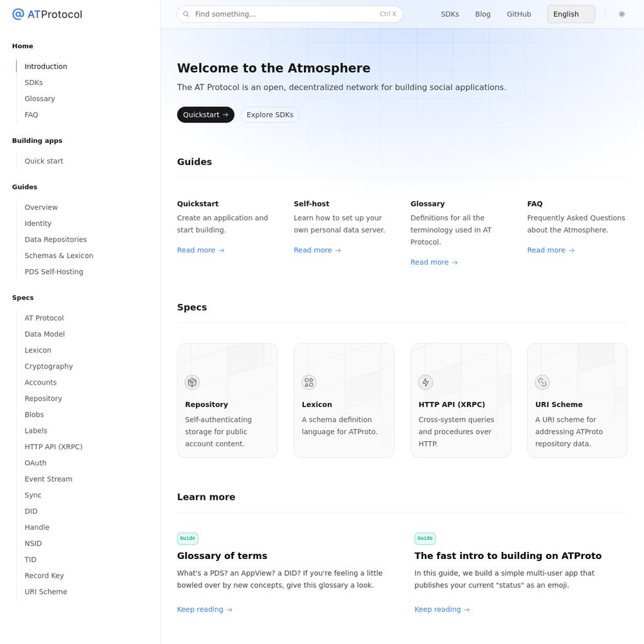Image resolution: width=644 pixels, height=644 pixels.
Task: Open Accounts spec in the sidebar
Action: (x=40, y=383)
